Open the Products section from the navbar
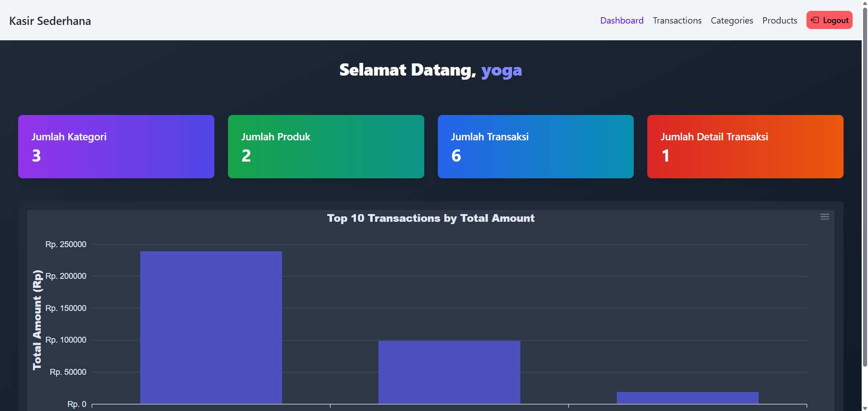868x411 pixels. tap(779, 20)
